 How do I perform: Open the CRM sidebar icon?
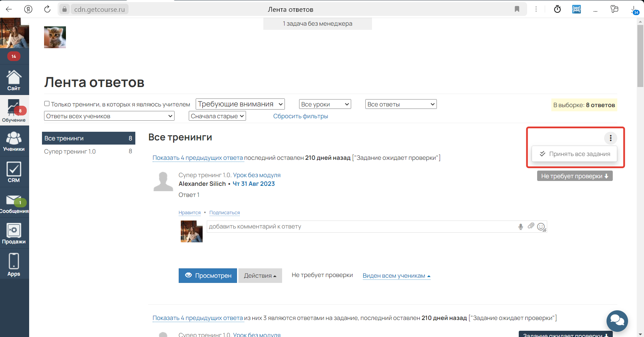point(14,172)
